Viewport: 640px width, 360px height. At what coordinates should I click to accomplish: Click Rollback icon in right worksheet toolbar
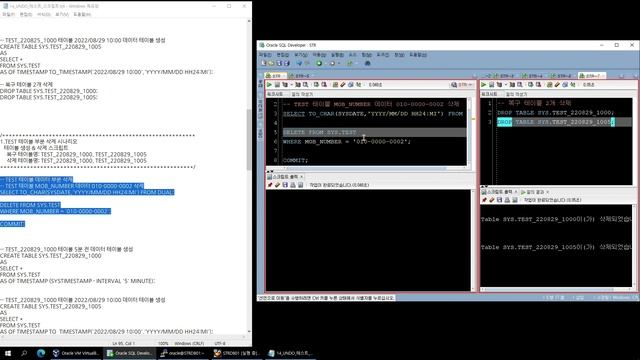538,84
